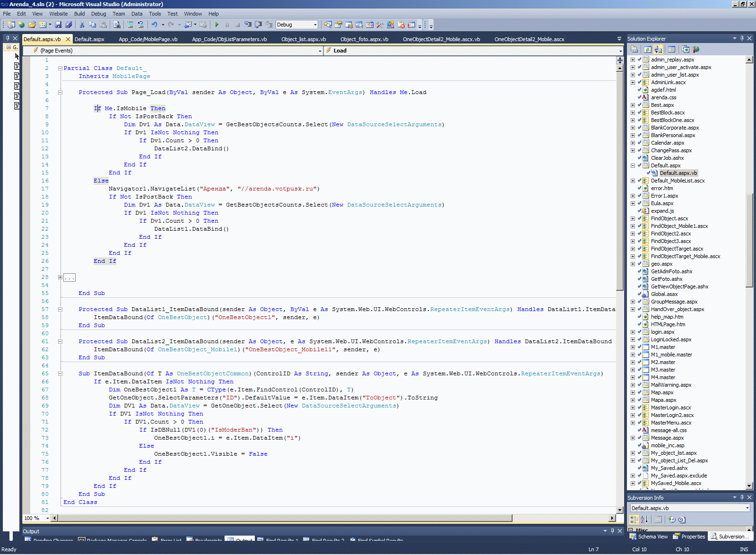Click the Undo arrow icon

[x=154, y=25]
